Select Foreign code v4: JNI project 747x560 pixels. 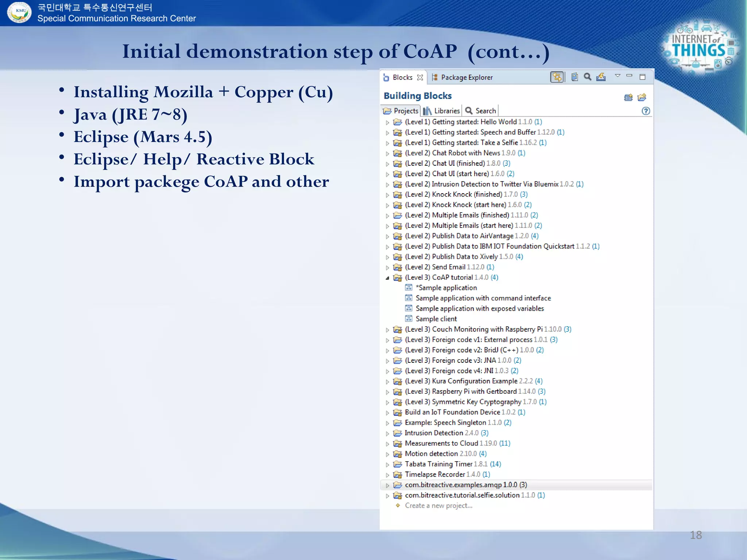(462, 371)
